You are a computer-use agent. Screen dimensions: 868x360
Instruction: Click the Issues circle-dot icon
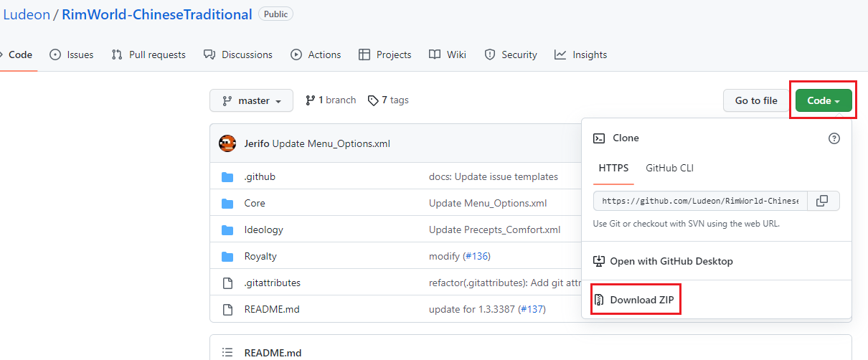[x=55, y=55]
